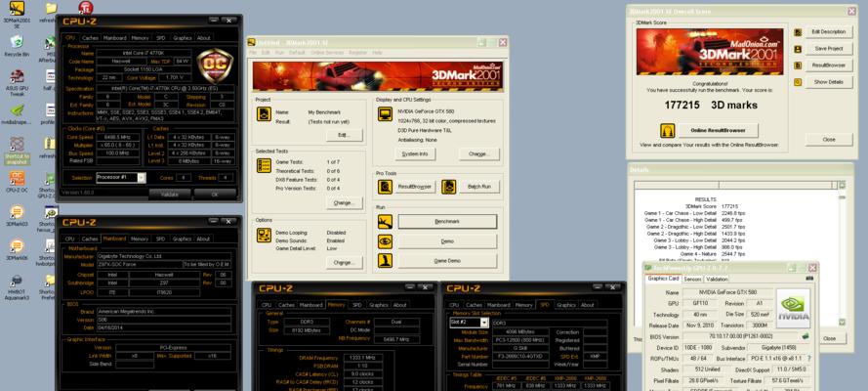Click the Online ResultBrowser button

click(717, 131)
